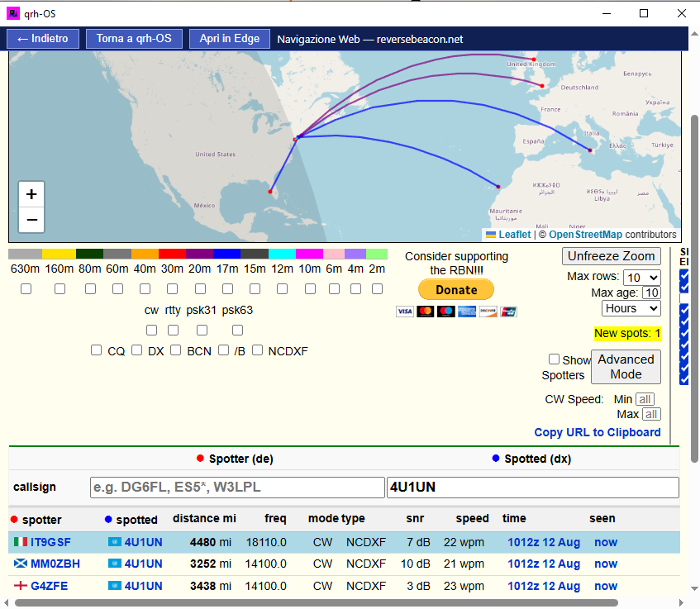700x609 pixels.
Task: Click the red spotter marker near Canary Islands
Action: (x=498, y=187)
